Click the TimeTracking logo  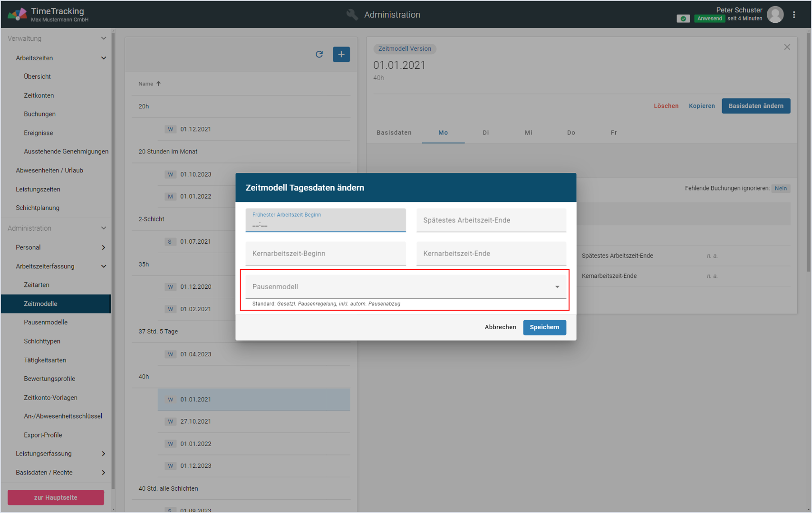tap(17, 14)
